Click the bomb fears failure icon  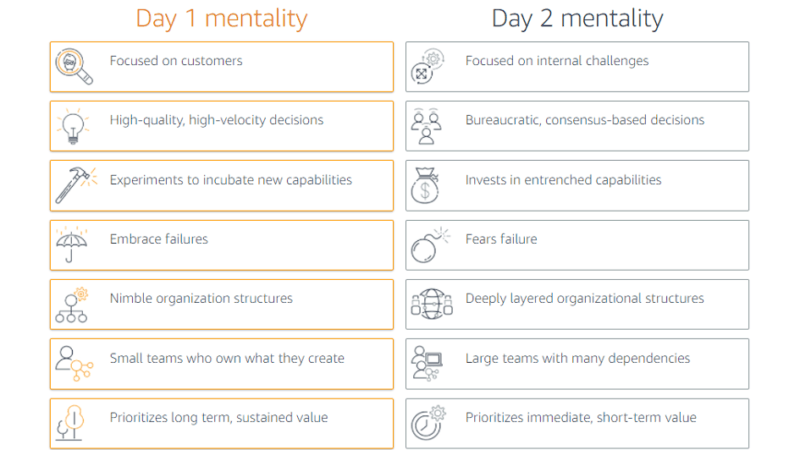pos(431,245)
